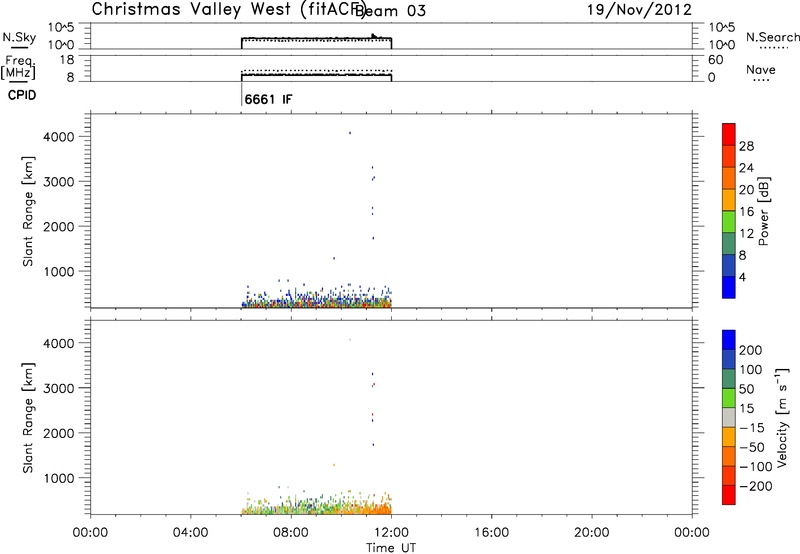
Task: Click the red swatch of the Power colorbar
Action: [729, 134]
